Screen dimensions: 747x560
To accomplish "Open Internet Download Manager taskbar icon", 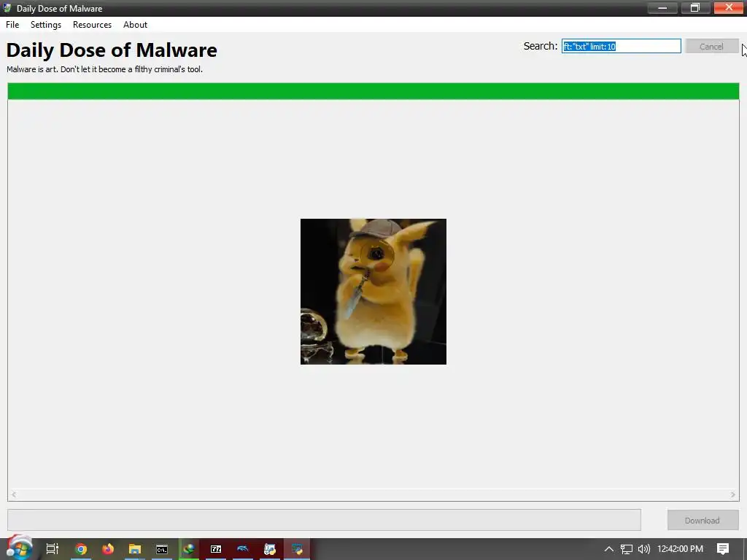I will 189,549.
